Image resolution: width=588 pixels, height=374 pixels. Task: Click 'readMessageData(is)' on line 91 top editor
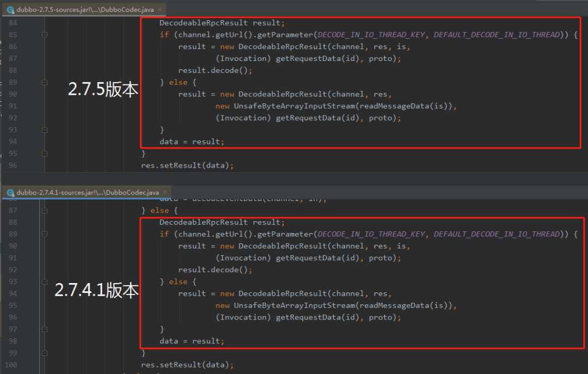(x=403, y=106)
